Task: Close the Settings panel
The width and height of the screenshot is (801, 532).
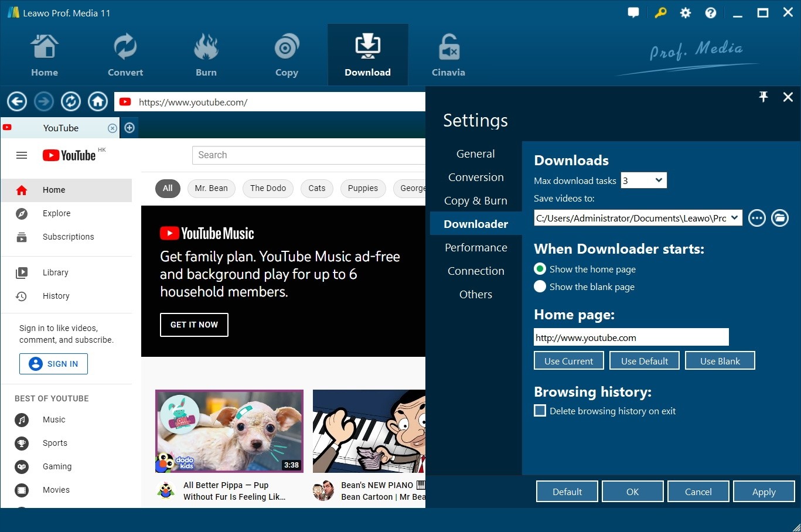Action: pyautogui.click(x=788, y=97)
